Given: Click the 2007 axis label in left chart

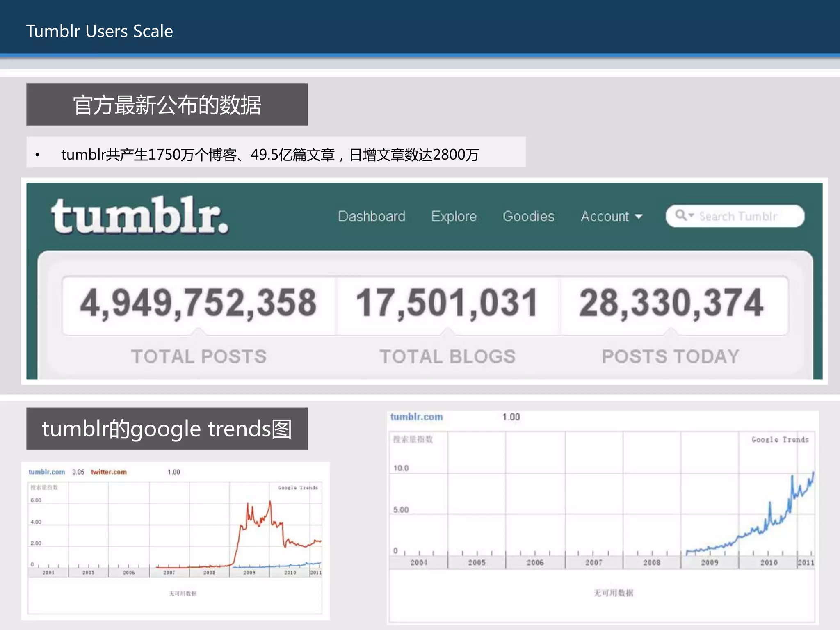Looking at the screenshot, I should point(169,573).
